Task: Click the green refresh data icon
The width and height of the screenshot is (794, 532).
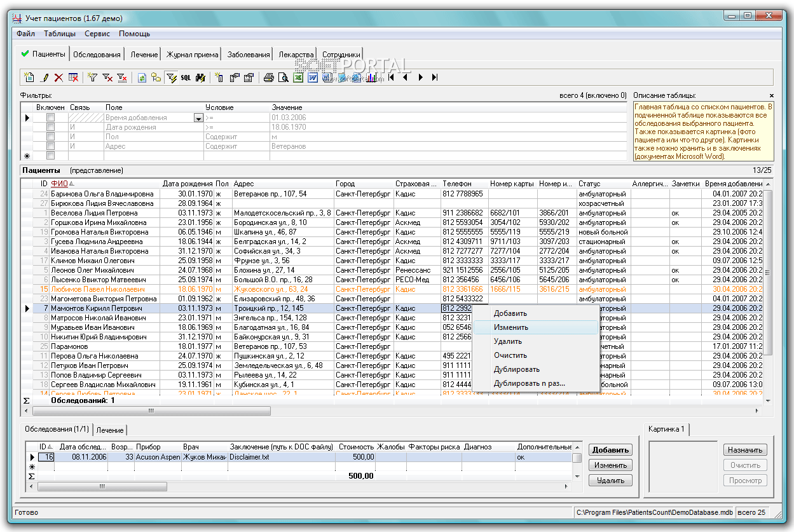Action: 142,78
